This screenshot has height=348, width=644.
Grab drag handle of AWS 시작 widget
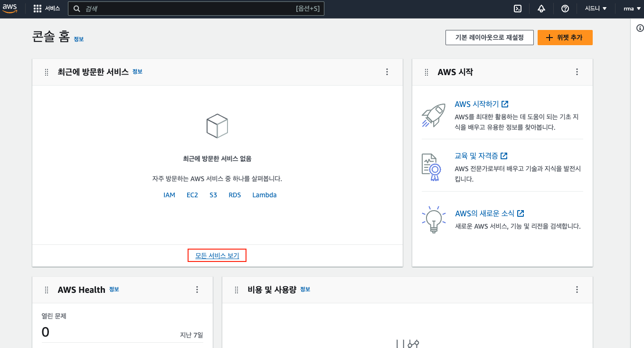tap(426, 72)
